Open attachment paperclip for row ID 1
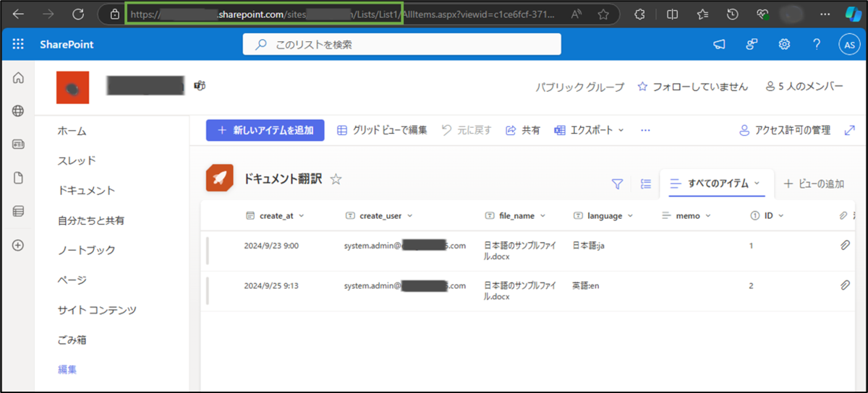Screen dimensions: 868x393 844,246
